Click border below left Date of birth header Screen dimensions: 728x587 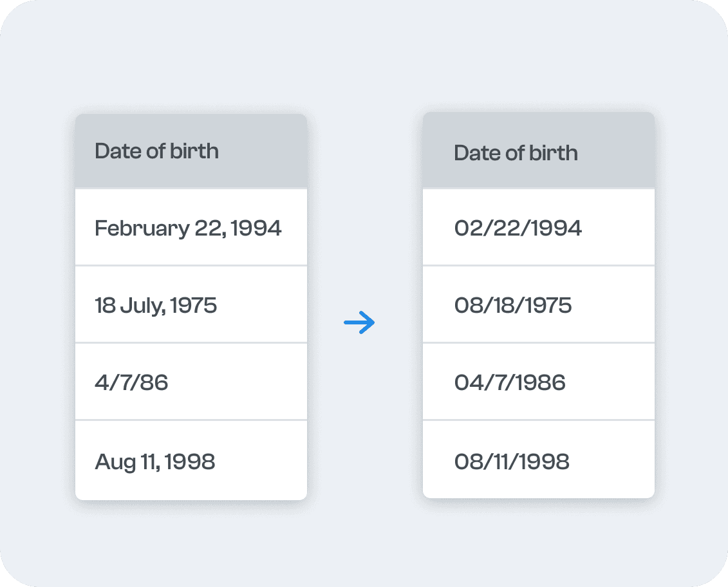[191, 188]
